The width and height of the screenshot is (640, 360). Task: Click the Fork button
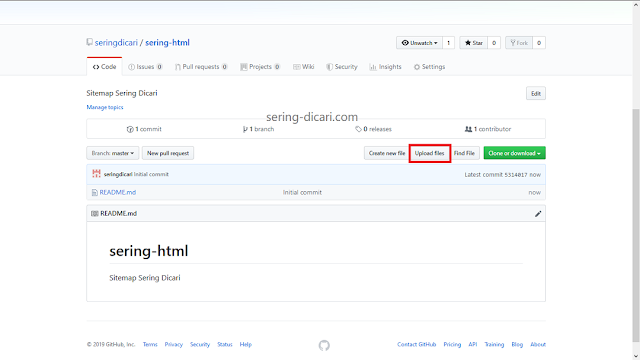coord(519,43)
